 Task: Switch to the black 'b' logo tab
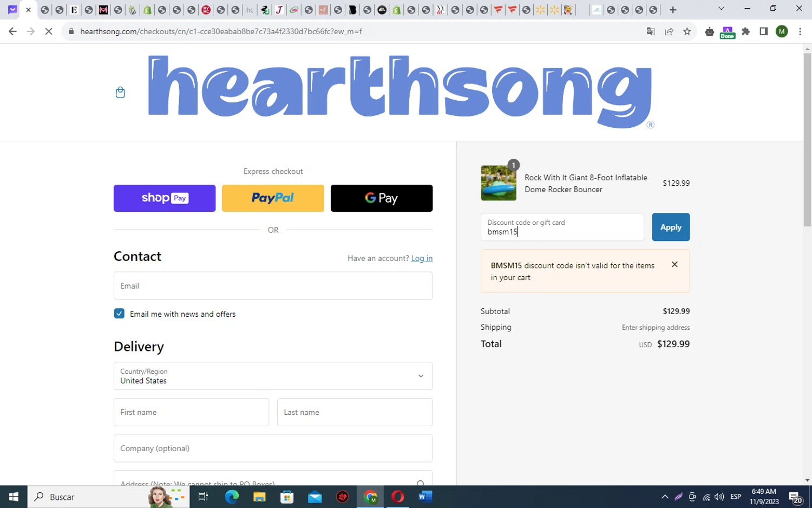point(352,10)
